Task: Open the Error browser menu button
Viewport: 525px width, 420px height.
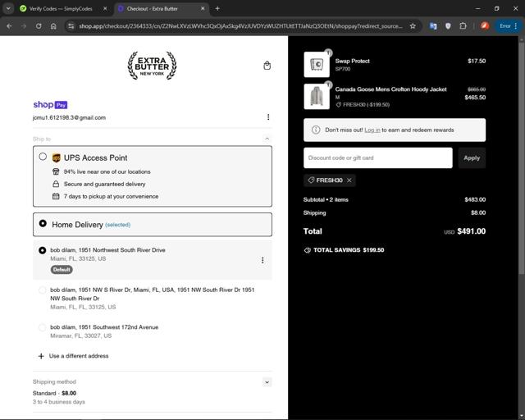Action: (x=509, y=25)
